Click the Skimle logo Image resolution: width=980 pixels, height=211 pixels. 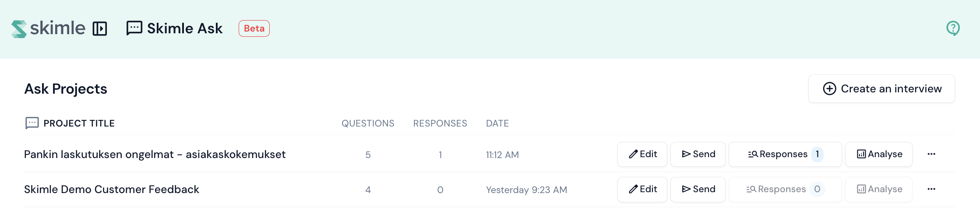pos(48,28)
